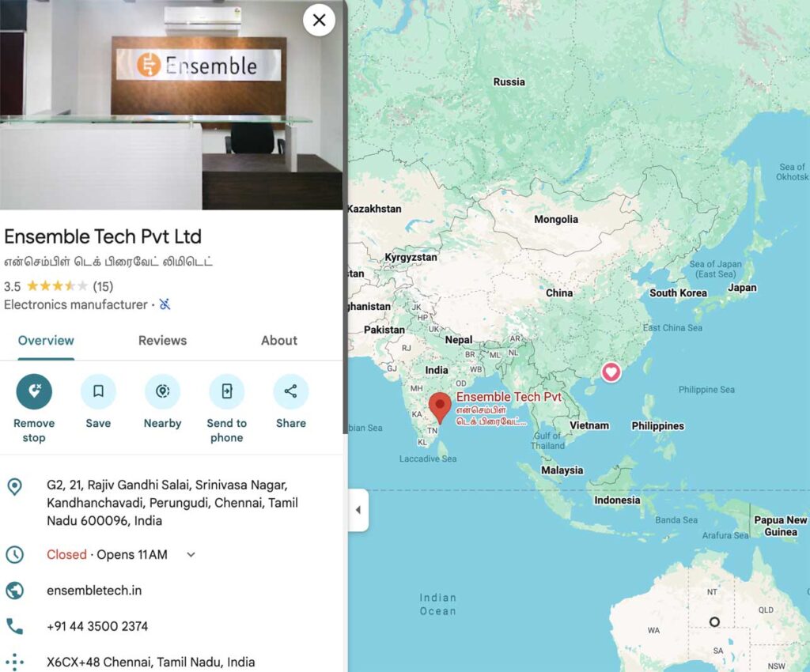Click the side panel scrollbar

point(345,217)
